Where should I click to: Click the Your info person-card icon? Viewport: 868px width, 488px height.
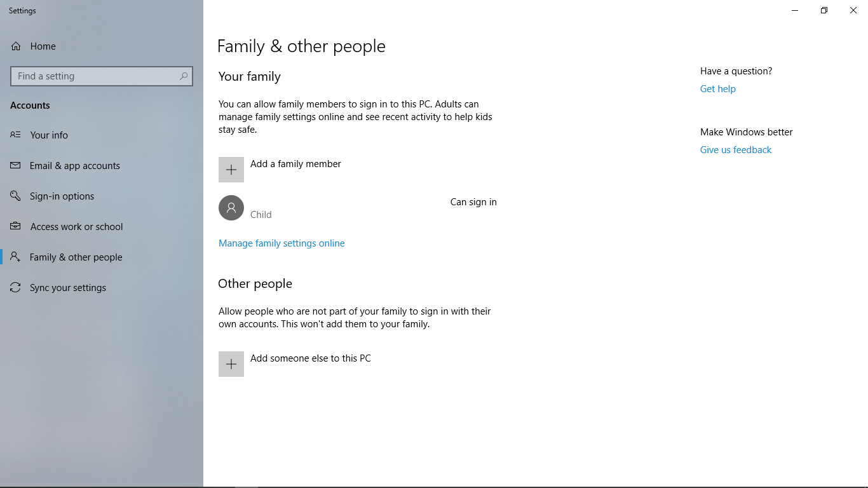pyautogui.click(x=16, y=135)
